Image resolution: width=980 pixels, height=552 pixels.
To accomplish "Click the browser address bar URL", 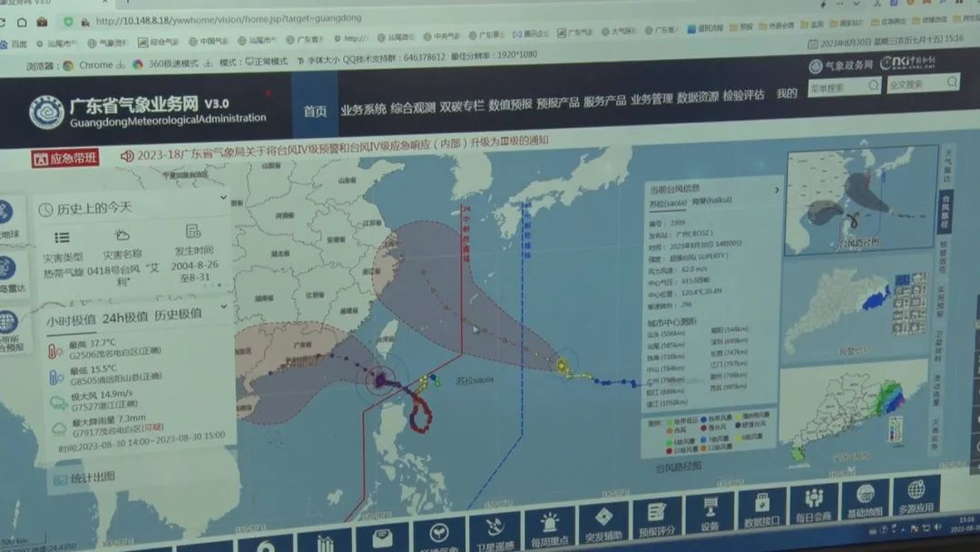I will 229,20.
